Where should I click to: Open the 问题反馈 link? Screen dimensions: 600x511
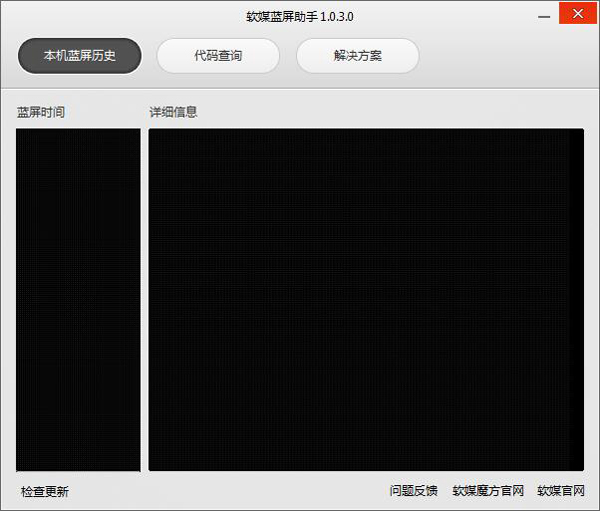413,491
